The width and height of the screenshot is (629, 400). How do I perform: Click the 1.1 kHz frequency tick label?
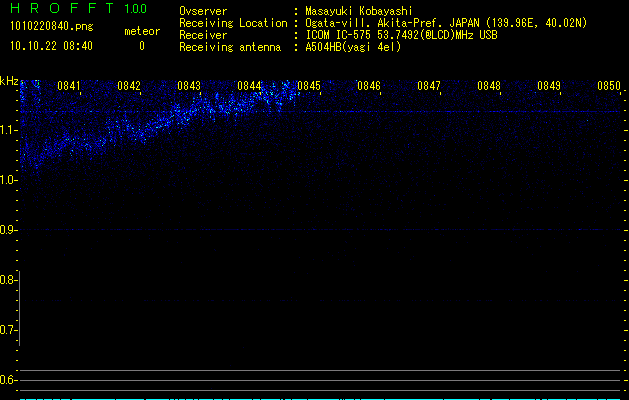8,130
